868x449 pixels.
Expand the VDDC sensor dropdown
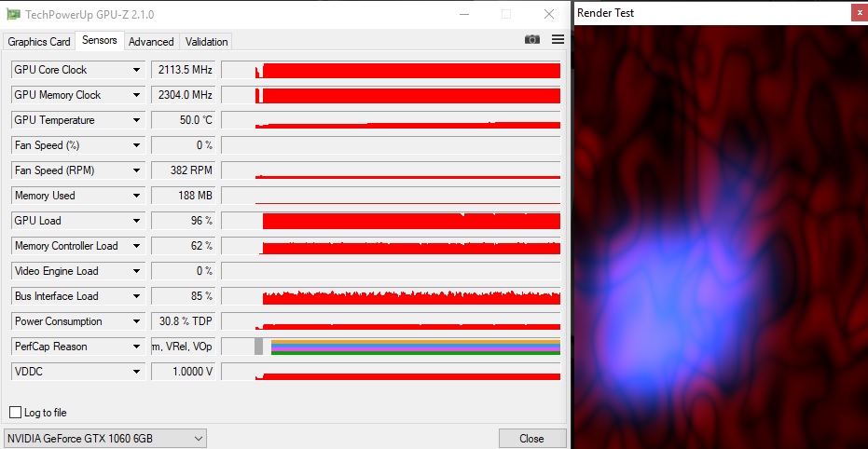136,372
